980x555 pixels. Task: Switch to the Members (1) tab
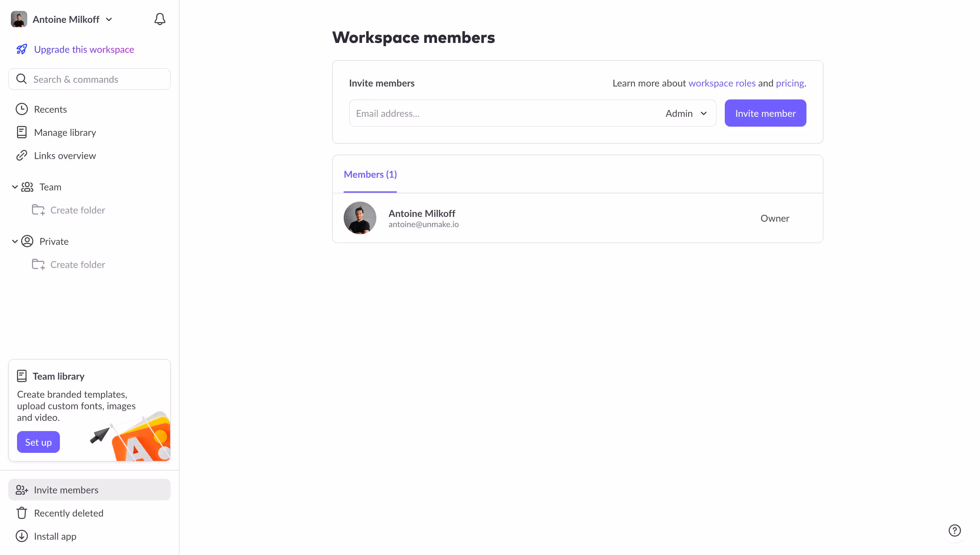(370, 174)
